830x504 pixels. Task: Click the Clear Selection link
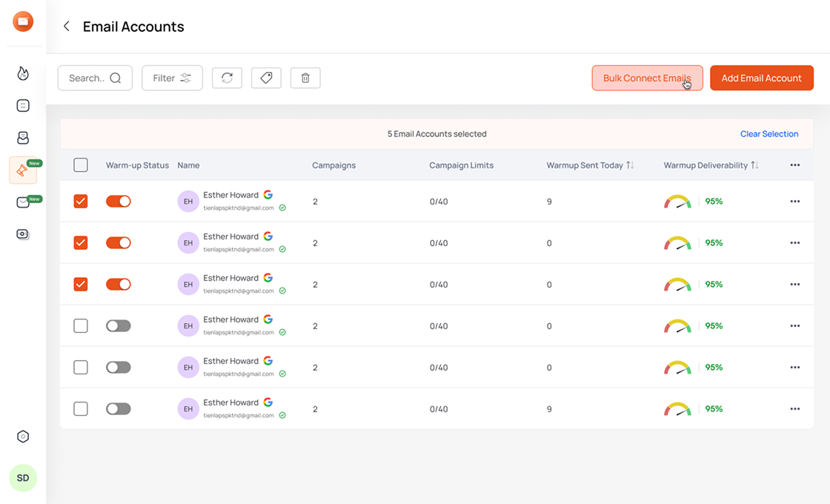pyautogui.click(x=769, y=133)
